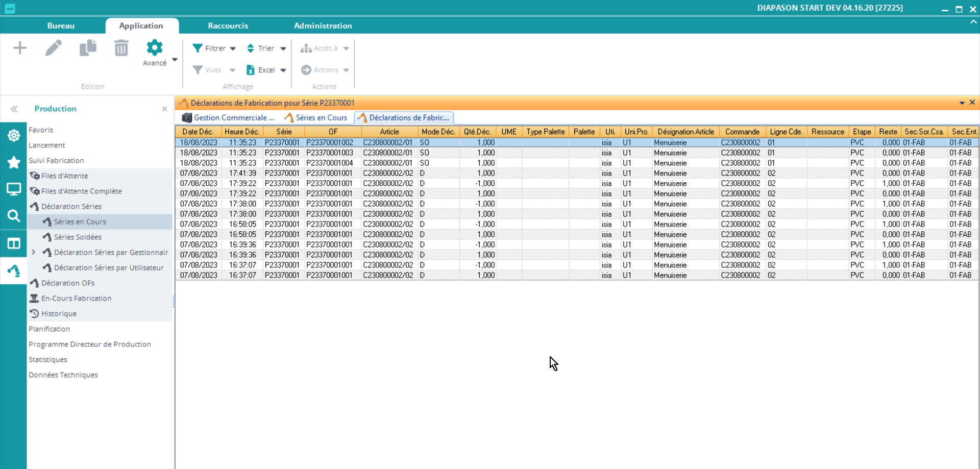
Task: Open the Administration ribbon tab
Action: pyautogui.click(x=323, y=26)
